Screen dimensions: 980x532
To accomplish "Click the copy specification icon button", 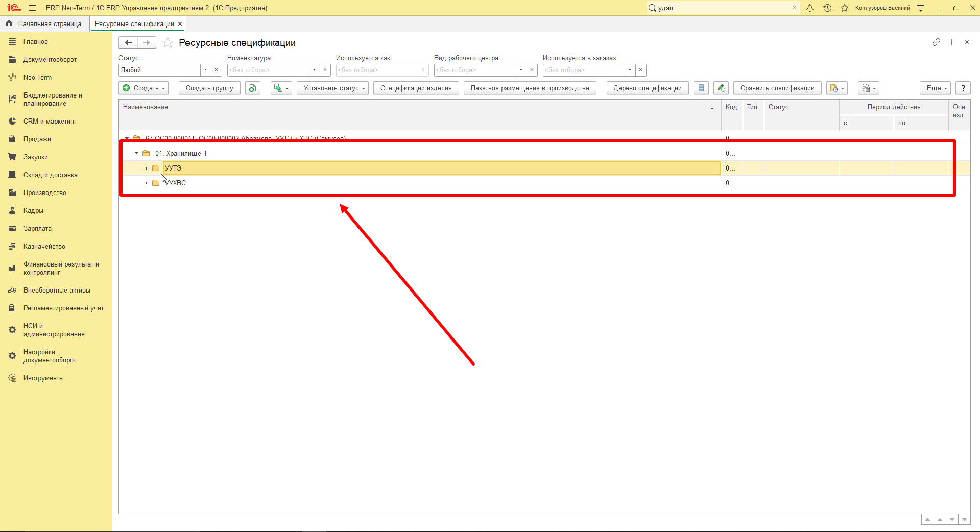I will 253,88.
